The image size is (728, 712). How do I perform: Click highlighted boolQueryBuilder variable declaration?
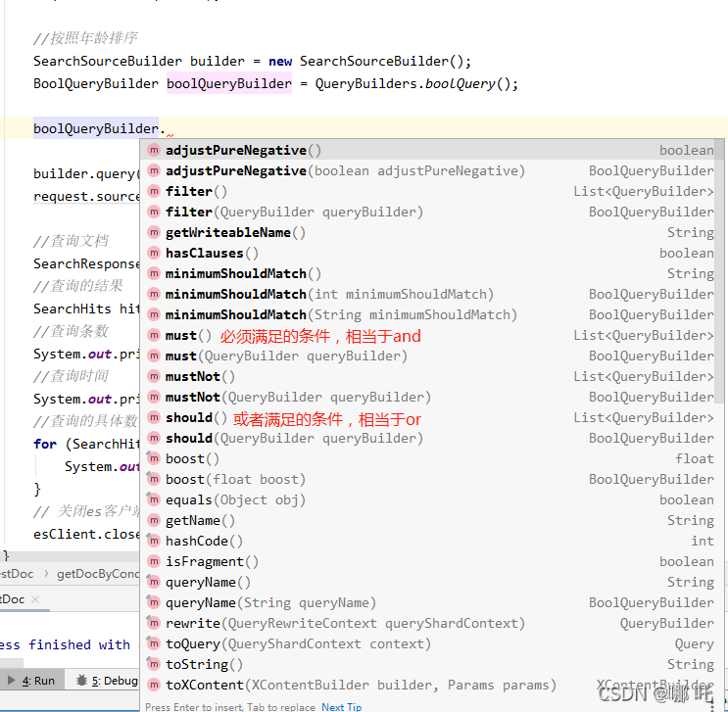(x=229, y=83)
